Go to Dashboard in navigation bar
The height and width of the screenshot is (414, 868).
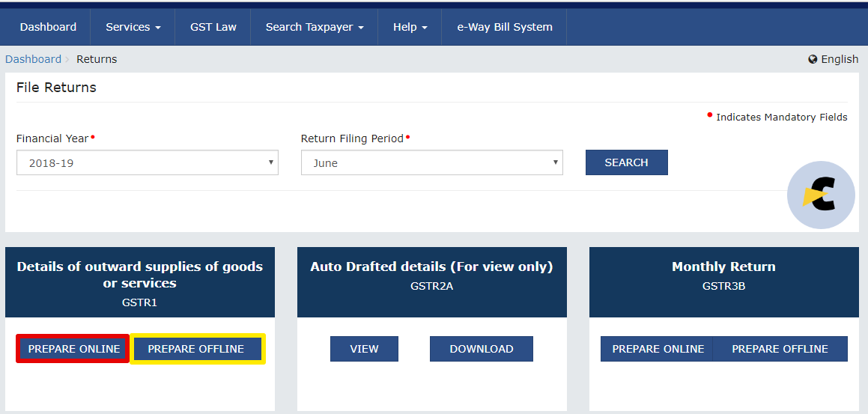point(48,27)
